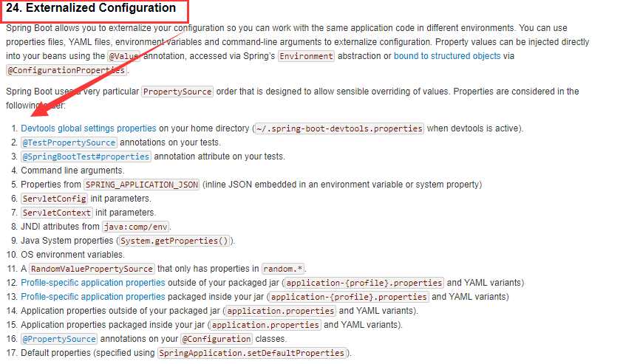Click the SpringApplication.setDefaultProperties code text

coord(252,353)
